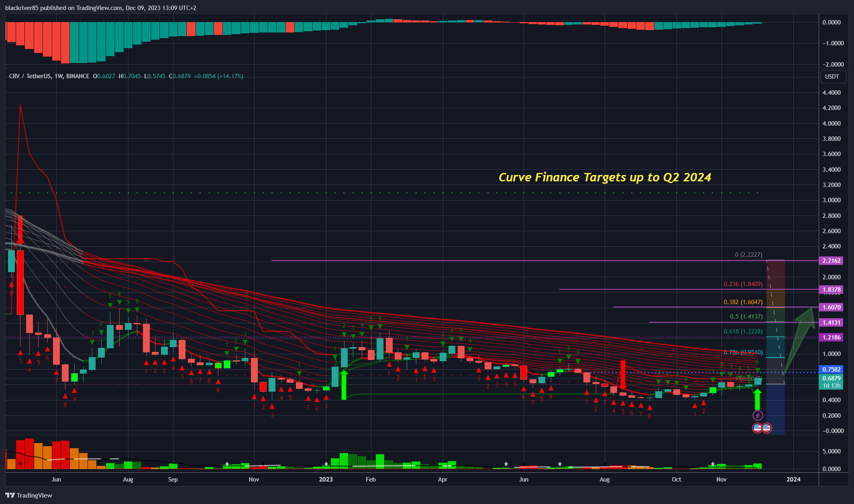Click the 2024 label on time axis
This screenshot has width=854, height=504.
(793, 480)
